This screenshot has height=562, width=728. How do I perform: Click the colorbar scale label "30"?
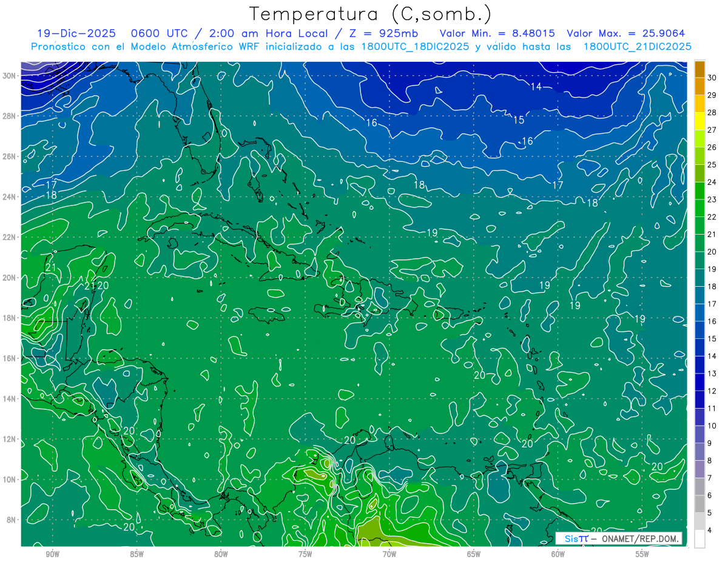(712, 78)
